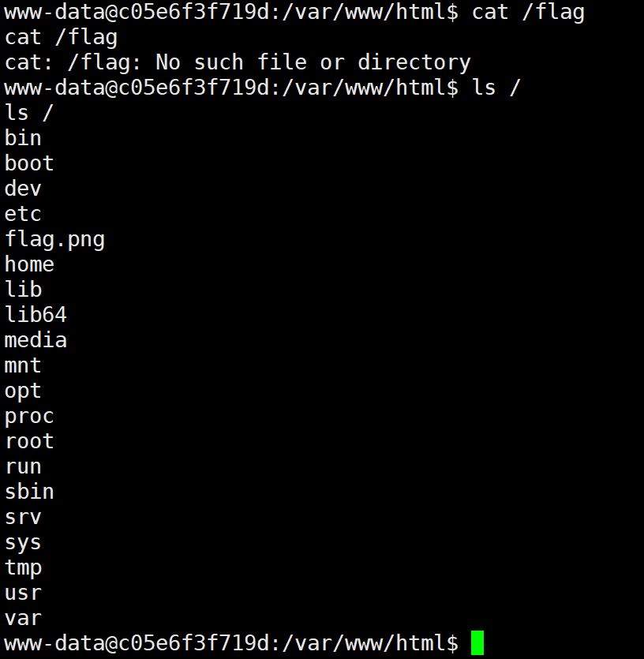Select the 'bin' directory name

click(23, 138)
